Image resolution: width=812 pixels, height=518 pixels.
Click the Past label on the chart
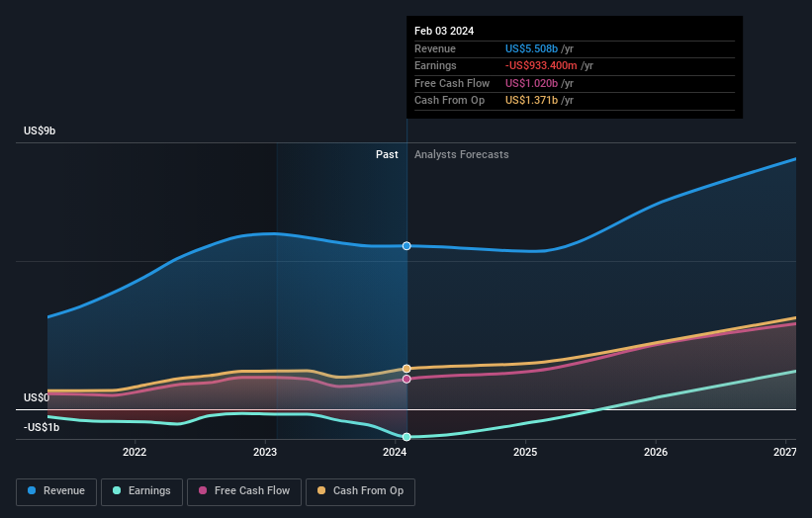(x=387, y=154)
